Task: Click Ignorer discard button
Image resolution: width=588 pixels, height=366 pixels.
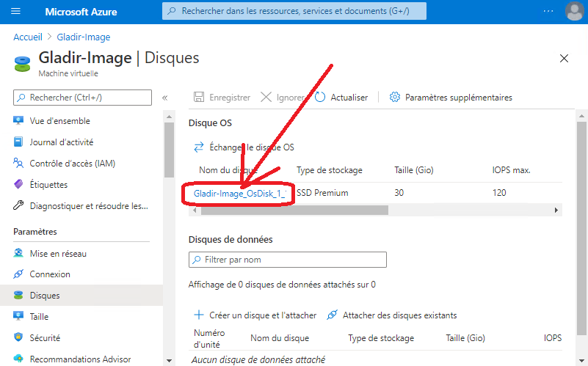Action: coord(283,98)
